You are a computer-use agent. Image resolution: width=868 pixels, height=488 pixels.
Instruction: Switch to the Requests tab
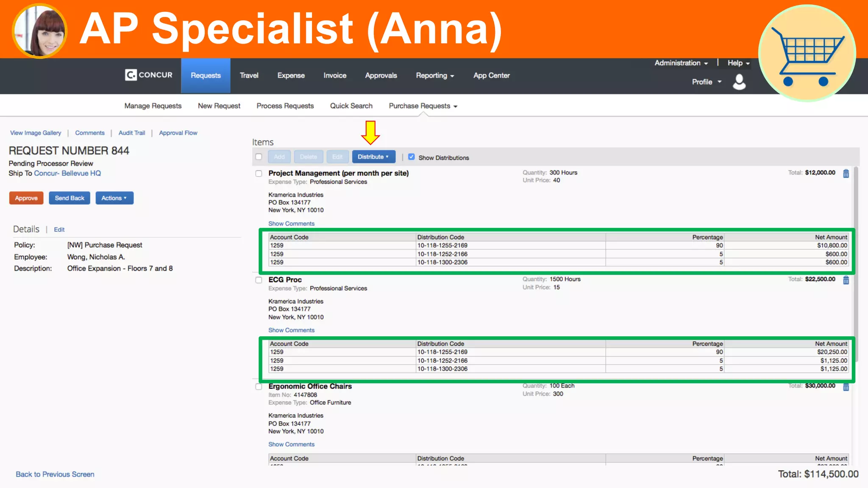(206, 75)
